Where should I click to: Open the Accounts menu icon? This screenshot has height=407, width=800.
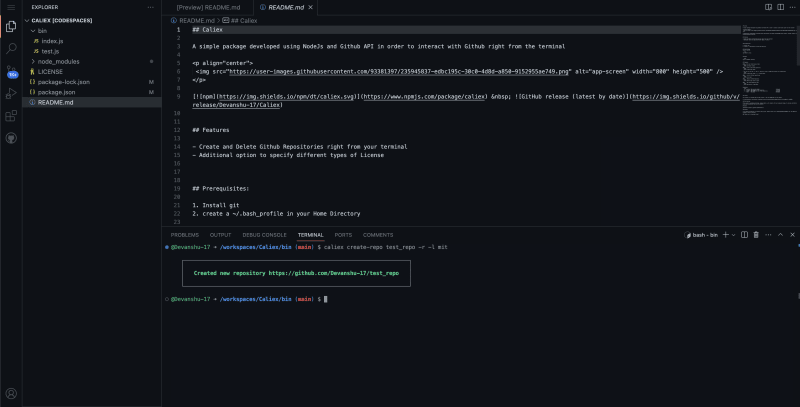click(x=11, y=393)
